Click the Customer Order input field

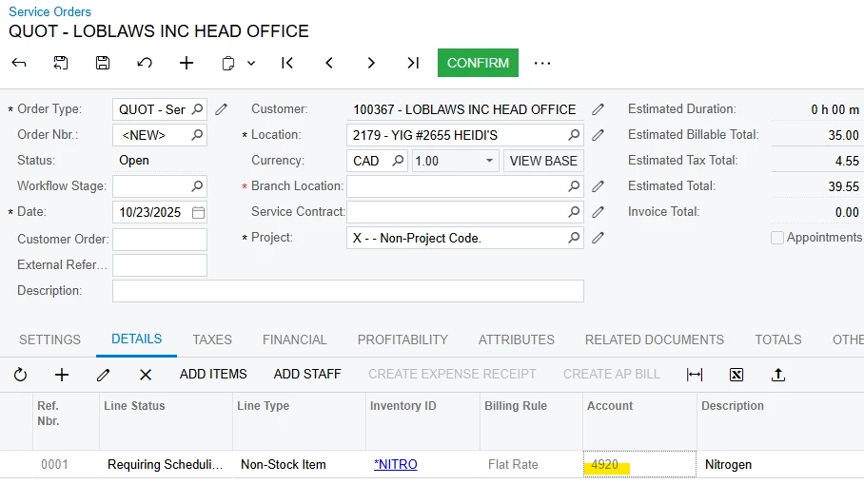(160, 240)
